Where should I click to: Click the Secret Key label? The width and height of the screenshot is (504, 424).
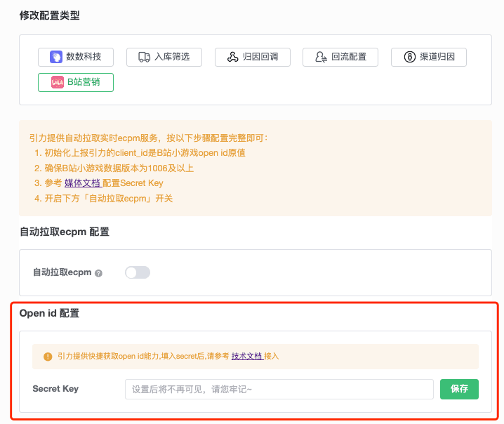[x=55, y=389]
